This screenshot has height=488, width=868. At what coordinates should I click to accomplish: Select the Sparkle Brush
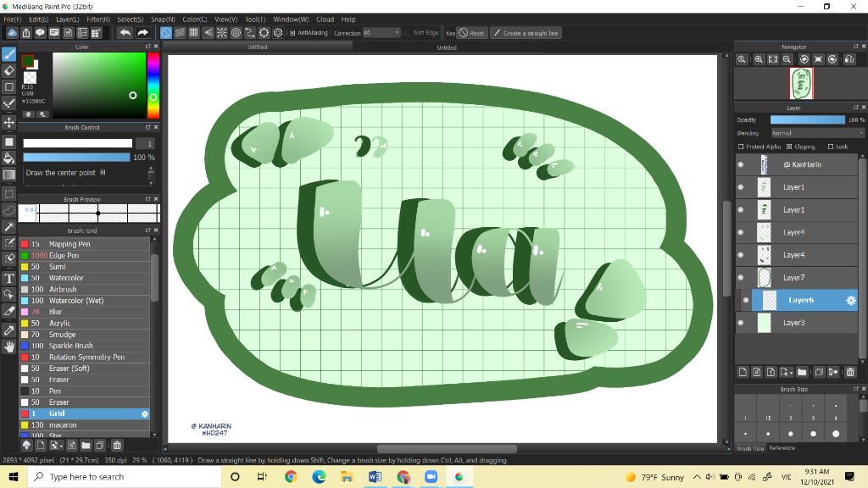click(x=84, y=346)
